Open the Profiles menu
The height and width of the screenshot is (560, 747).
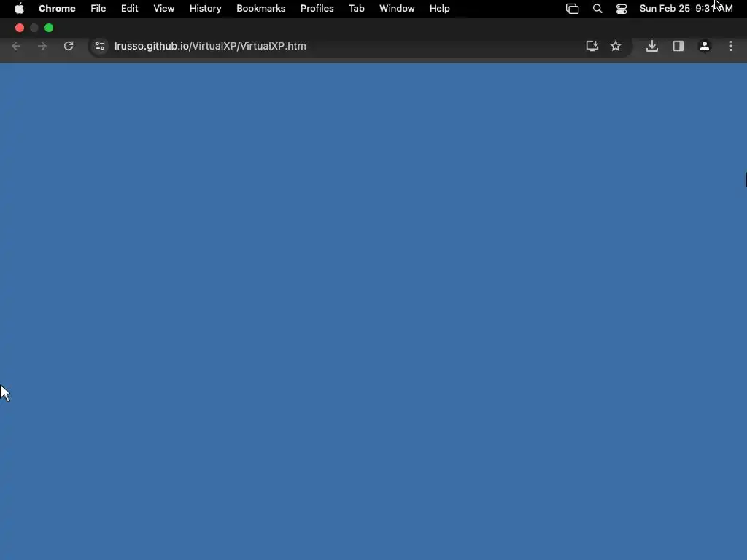point(317,9)
